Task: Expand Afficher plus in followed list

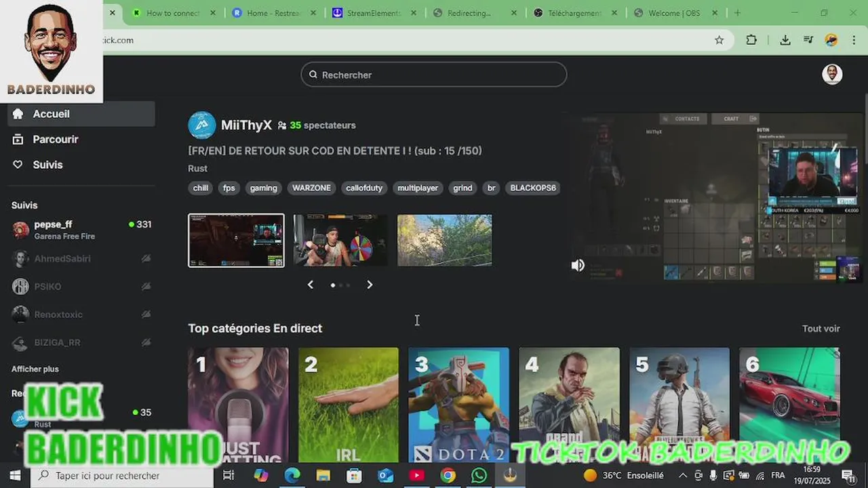Action: (35, 369)
